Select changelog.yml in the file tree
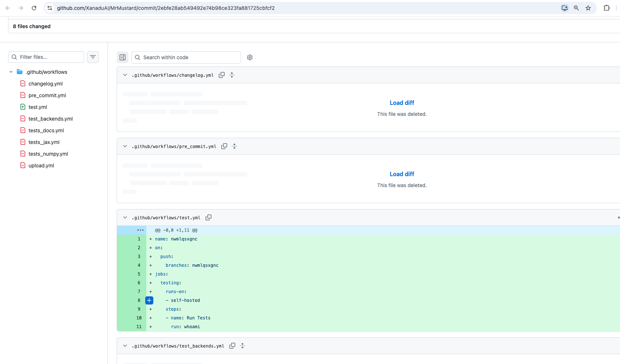Image resolution: width=620 pixels, height=364 pixels. 46,84
